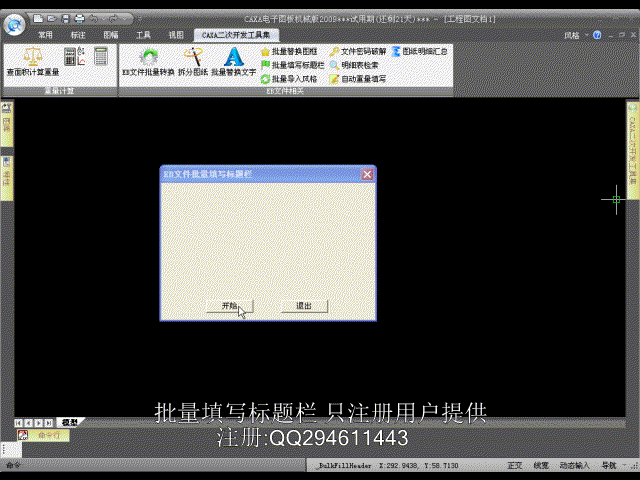
Task: Select the 模型 model tab
Action: tap(70, 422)
